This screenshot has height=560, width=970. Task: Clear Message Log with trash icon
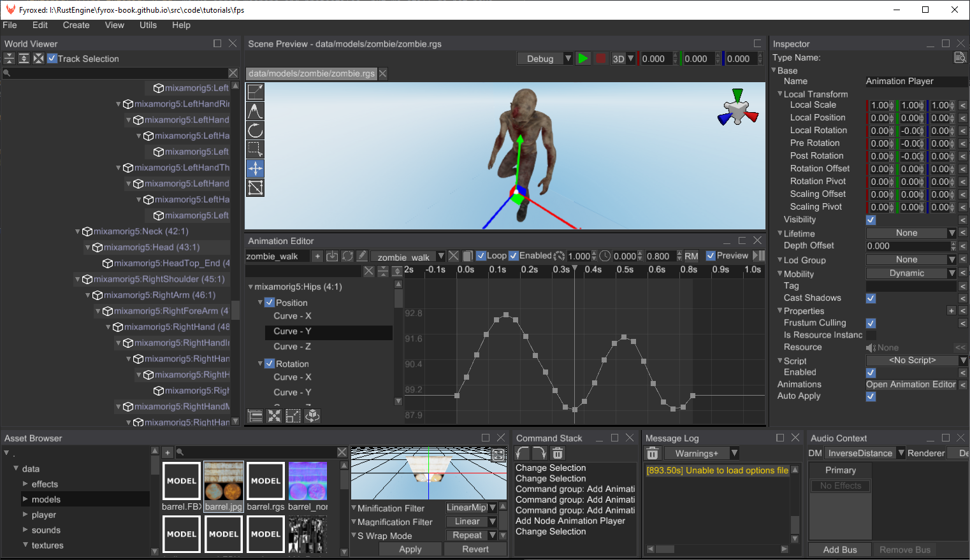coord(652,454)
